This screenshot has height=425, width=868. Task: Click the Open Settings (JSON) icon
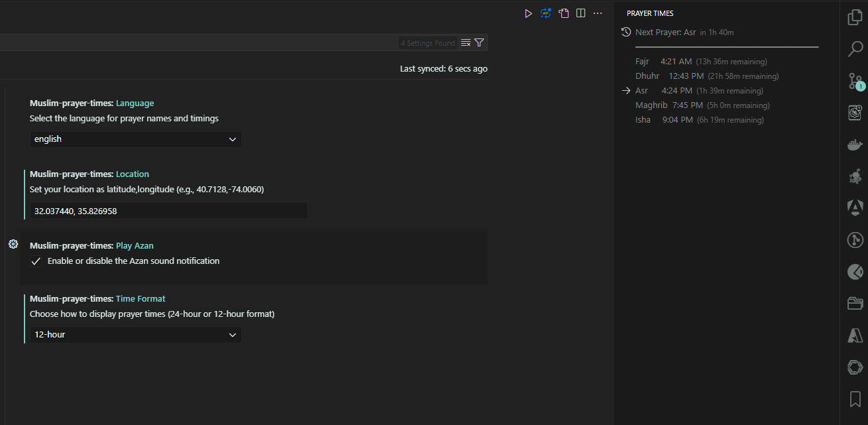563,13
